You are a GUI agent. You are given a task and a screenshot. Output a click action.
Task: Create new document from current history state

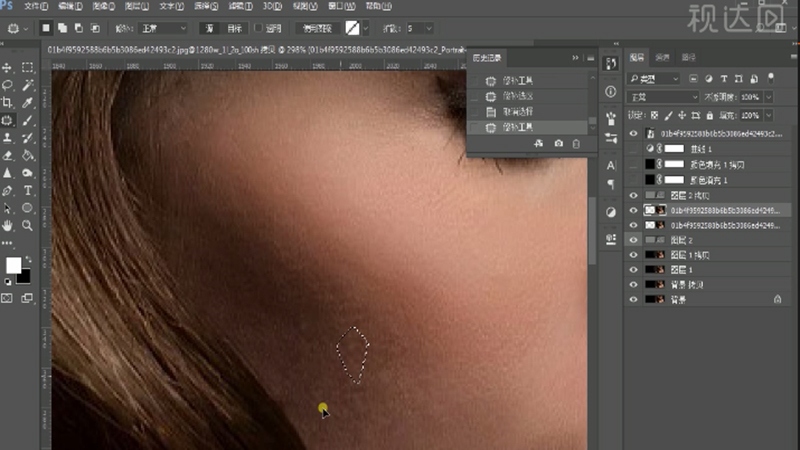coord(539,144)
